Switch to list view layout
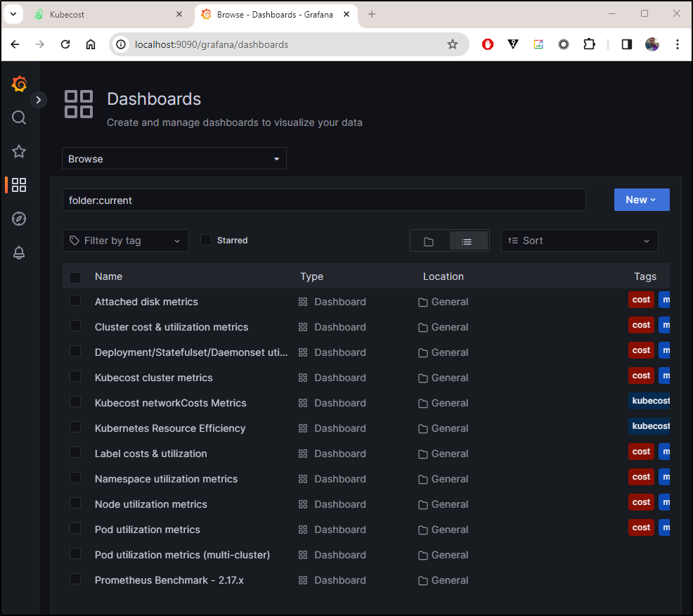Viewport: 693px width, 616px height. tap(468, 241)
